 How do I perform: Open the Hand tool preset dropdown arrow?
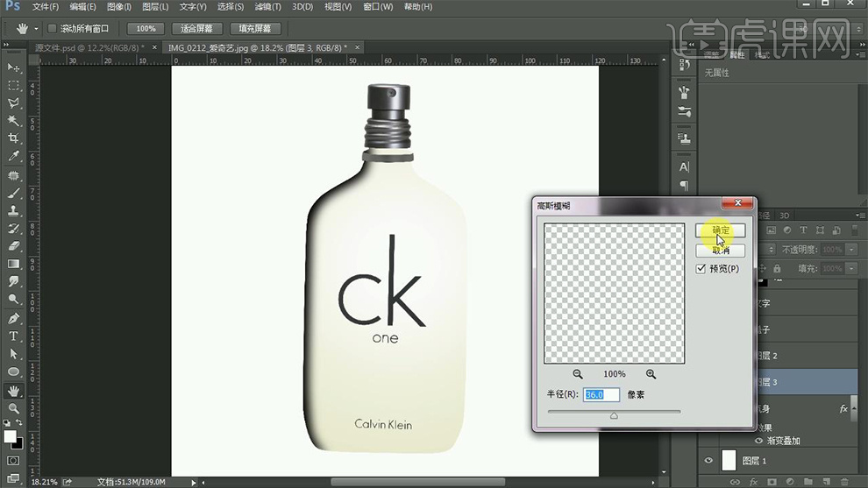[36, 29]
